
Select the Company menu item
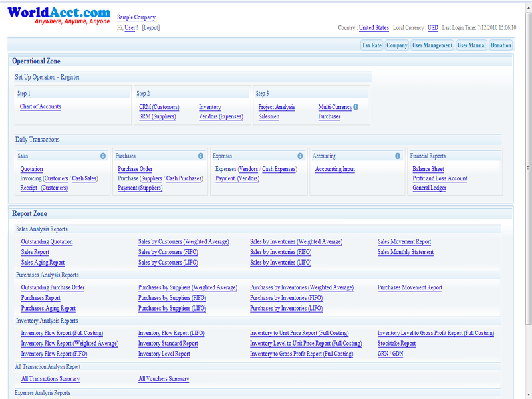click(397, 45)
